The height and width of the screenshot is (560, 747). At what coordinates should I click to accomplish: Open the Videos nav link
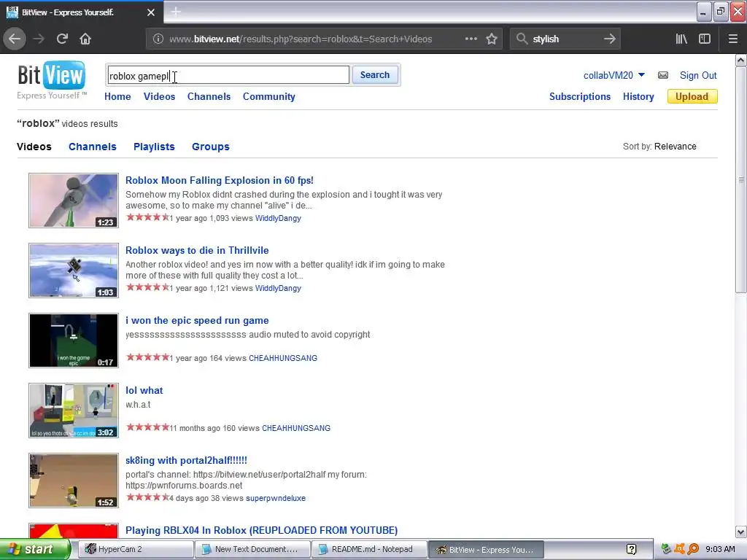[x=159, y=97]
